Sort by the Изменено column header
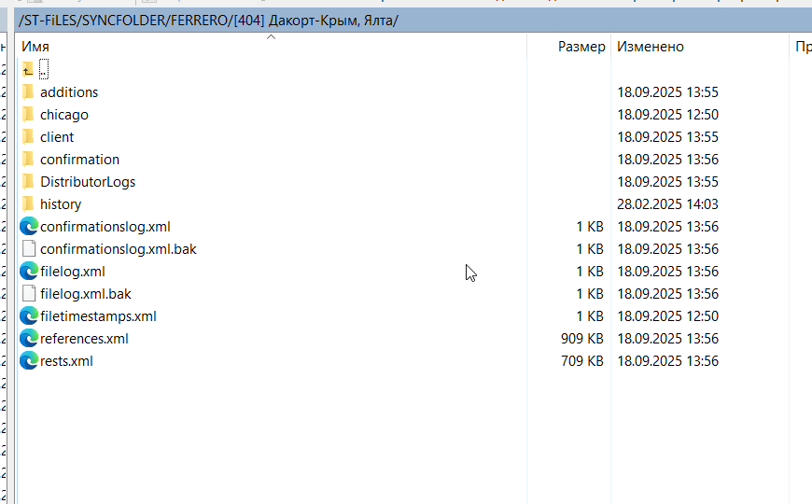Screen dimensions: 812x504 tap(651, 47)
